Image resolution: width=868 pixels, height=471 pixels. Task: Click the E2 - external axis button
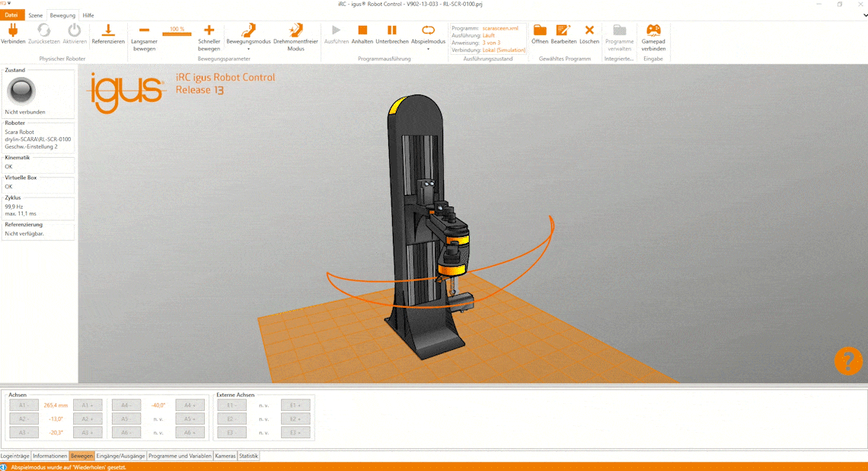[232, 419]
